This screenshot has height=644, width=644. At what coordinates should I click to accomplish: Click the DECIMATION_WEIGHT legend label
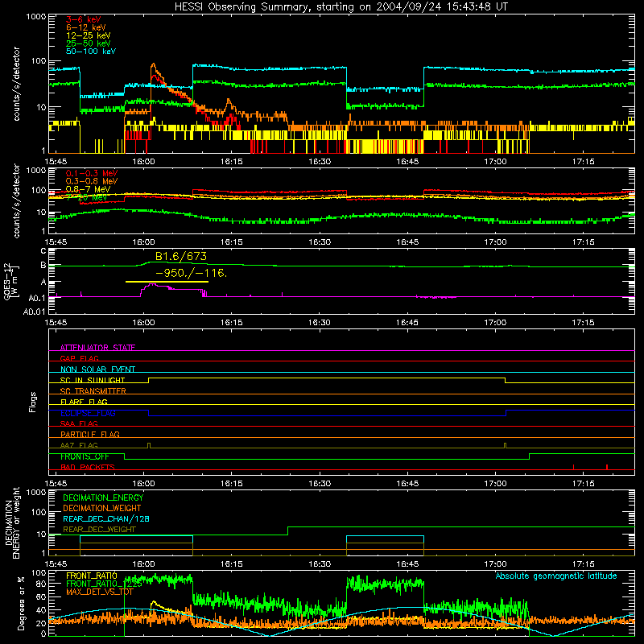click(x=102, y=509)
